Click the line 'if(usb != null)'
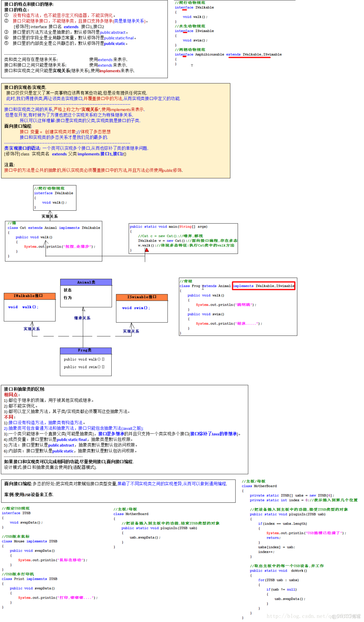This screenshot has height=622, width=364. (282, 589)
